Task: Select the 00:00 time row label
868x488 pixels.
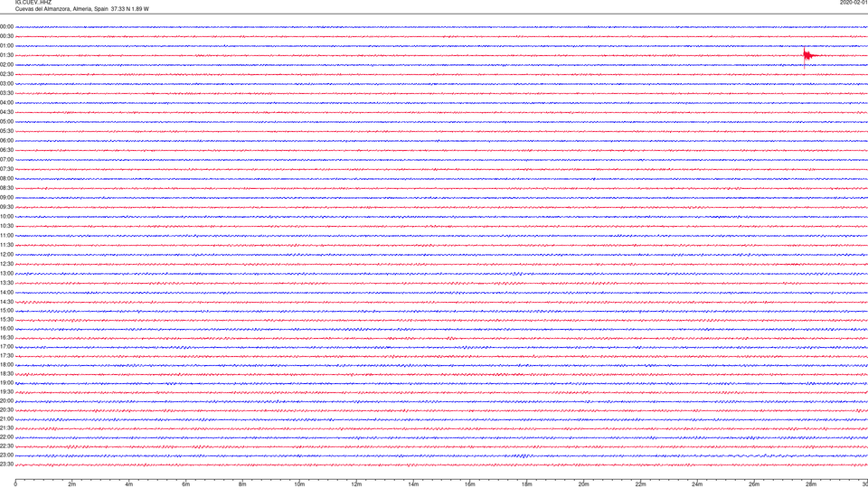Action: click(6, 26)
